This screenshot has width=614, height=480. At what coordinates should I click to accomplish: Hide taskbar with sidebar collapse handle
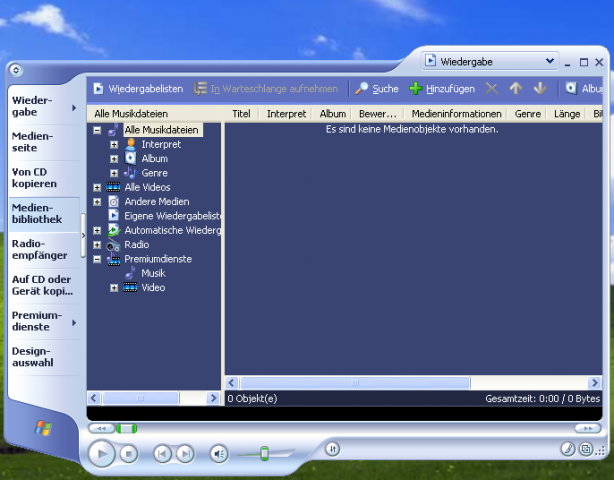(x=83, y=235)
